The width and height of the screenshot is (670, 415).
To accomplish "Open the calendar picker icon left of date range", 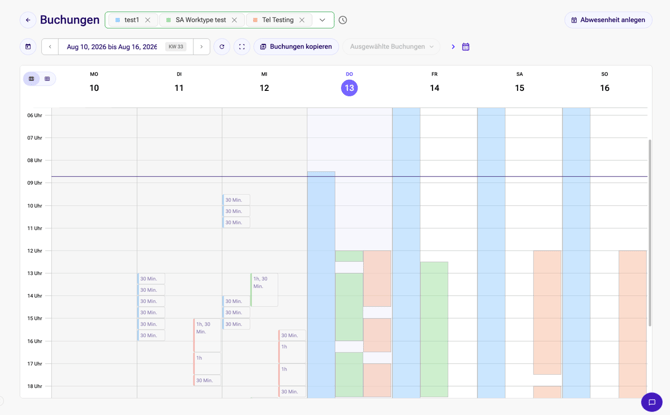I will [x=28, y=47].
